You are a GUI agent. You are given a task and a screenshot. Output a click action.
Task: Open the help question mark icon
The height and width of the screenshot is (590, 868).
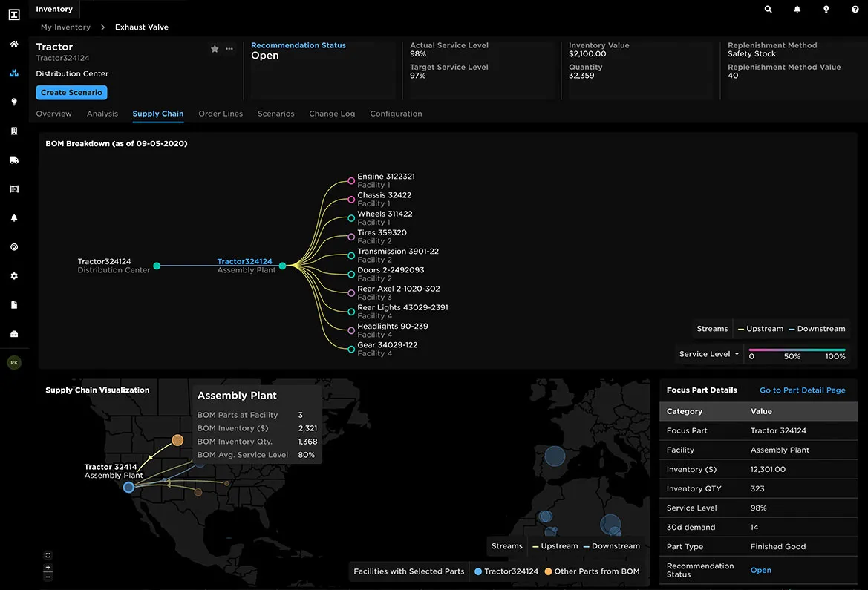coord(855,10)
